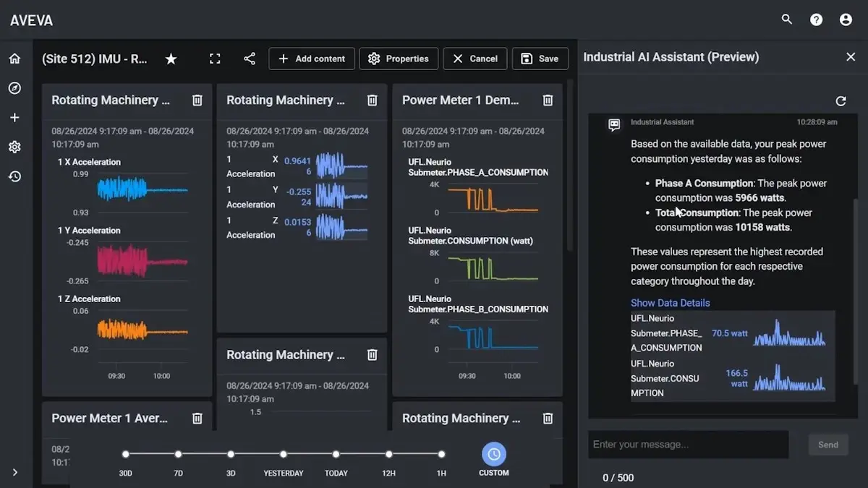Click the Z Acceleration value 0.01536
The image size is (868, 488).
297,227
